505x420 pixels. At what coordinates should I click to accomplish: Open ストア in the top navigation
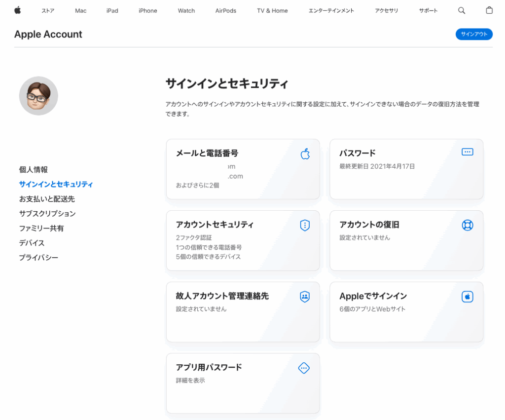tap(48, 11)
